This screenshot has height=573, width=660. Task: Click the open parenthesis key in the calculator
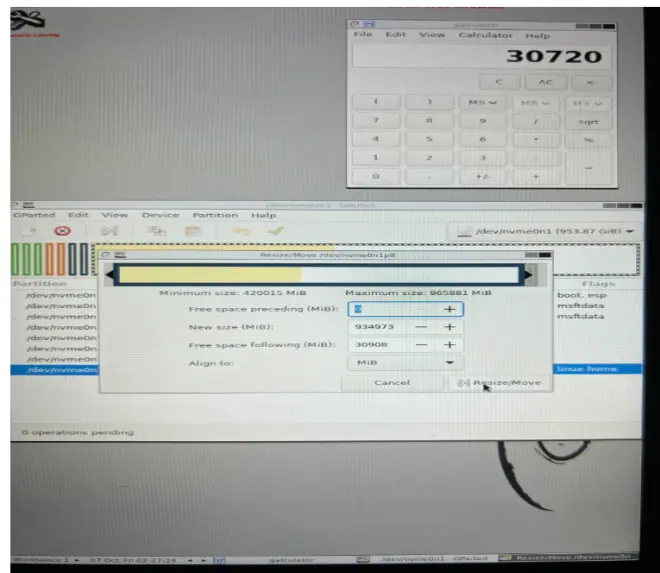[x=376, y=101]
